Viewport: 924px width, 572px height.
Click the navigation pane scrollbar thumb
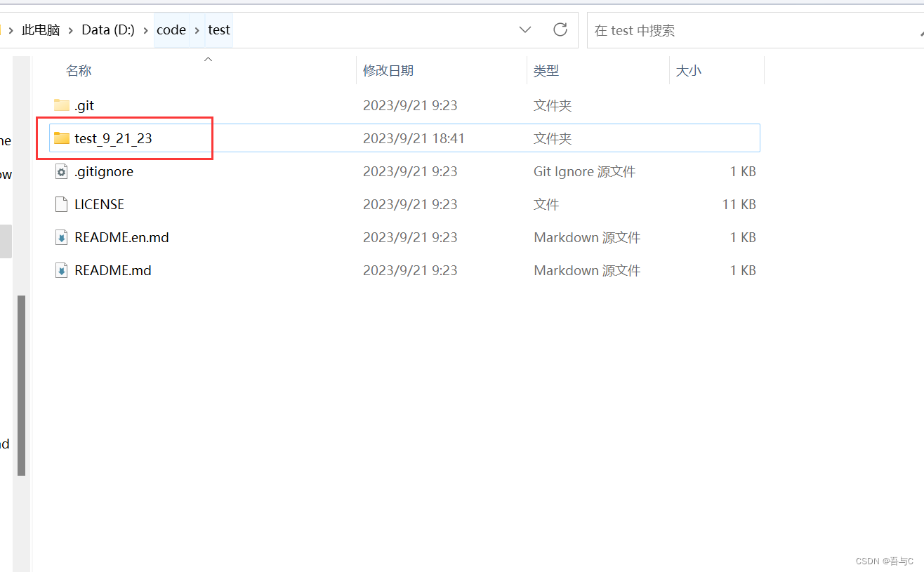point(22,385)
